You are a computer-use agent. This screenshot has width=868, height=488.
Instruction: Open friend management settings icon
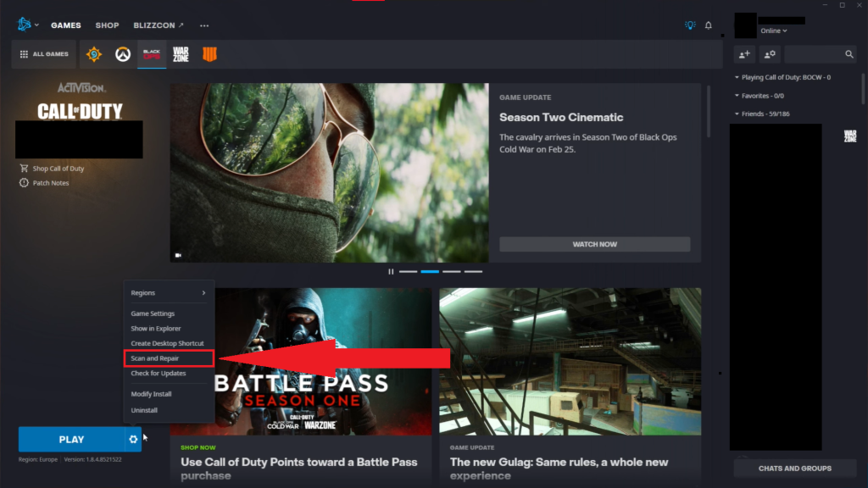[770, 54]
